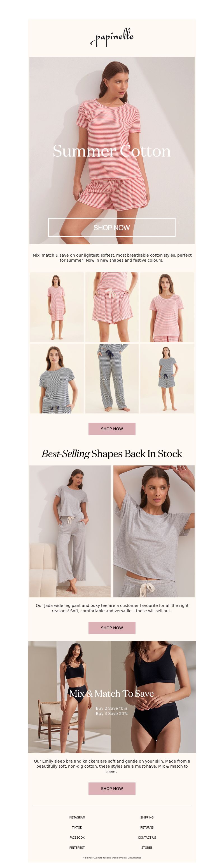The width and height of the screenshot is (224, 868).
Task: View the grey Jada wide leg pant photo
Action: [70, 531]
